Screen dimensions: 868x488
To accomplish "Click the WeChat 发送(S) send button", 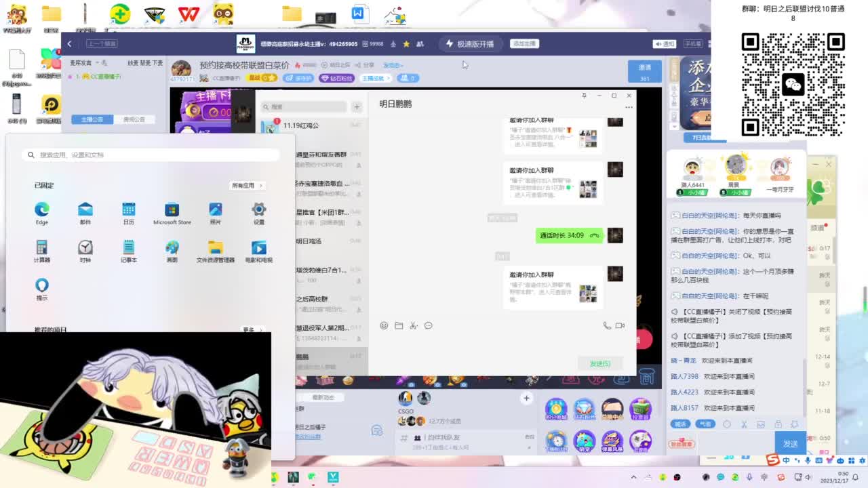I will pyautogui.click(x=599, y=364).
